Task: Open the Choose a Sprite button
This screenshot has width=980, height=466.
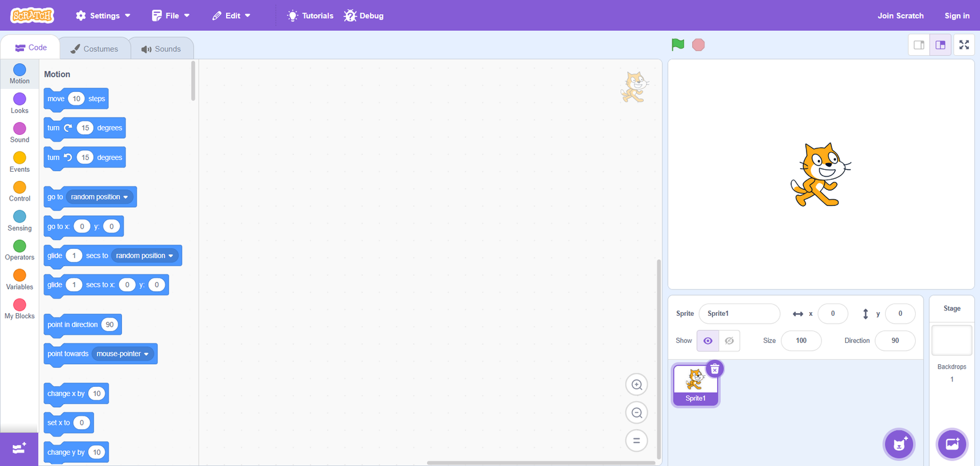Action: [899, 444]
